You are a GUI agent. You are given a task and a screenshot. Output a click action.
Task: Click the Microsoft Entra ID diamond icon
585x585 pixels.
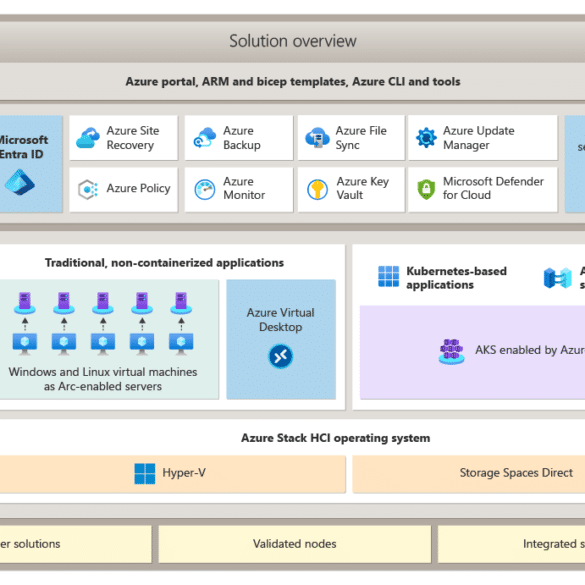pyautogui.click(x=20, y=182)
